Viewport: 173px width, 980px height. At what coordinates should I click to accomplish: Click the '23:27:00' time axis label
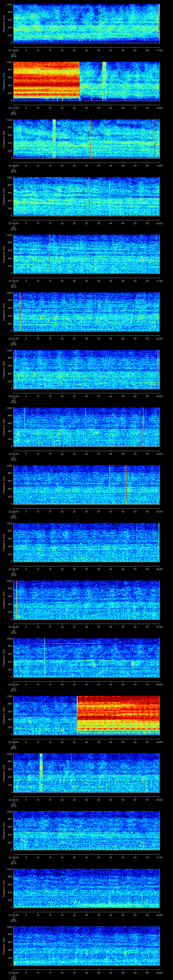[14, 685]
